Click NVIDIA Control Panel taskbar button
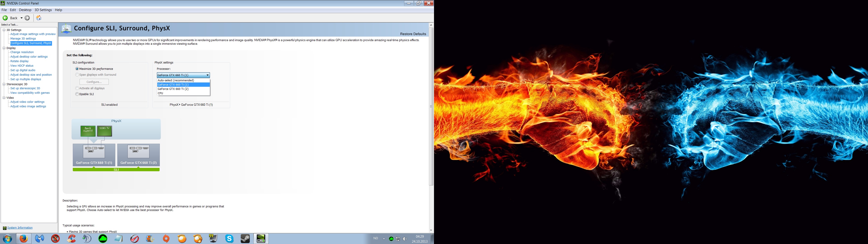 click(x=261, y=239)
